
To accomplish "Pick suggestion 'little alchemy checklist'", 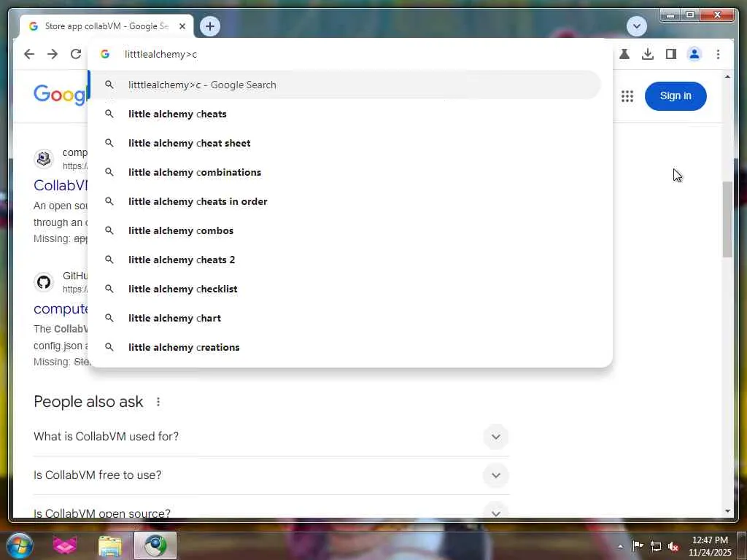I will [x=345, y=289].
